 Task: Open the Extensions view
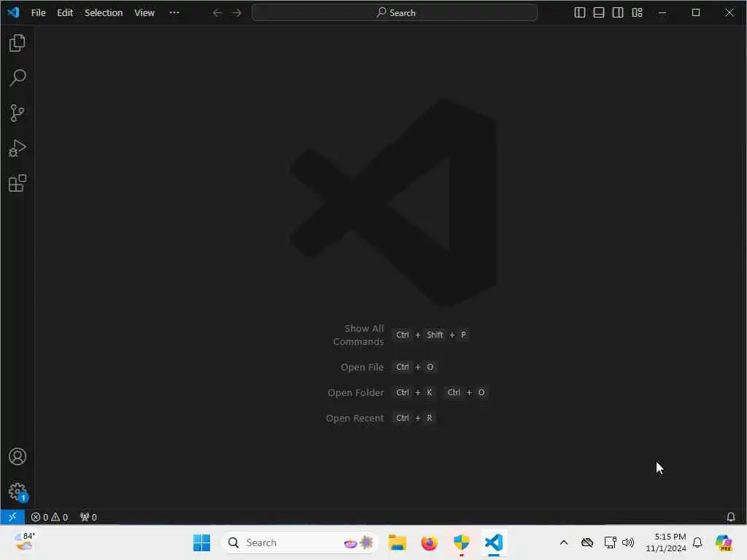tap(18, 183)
